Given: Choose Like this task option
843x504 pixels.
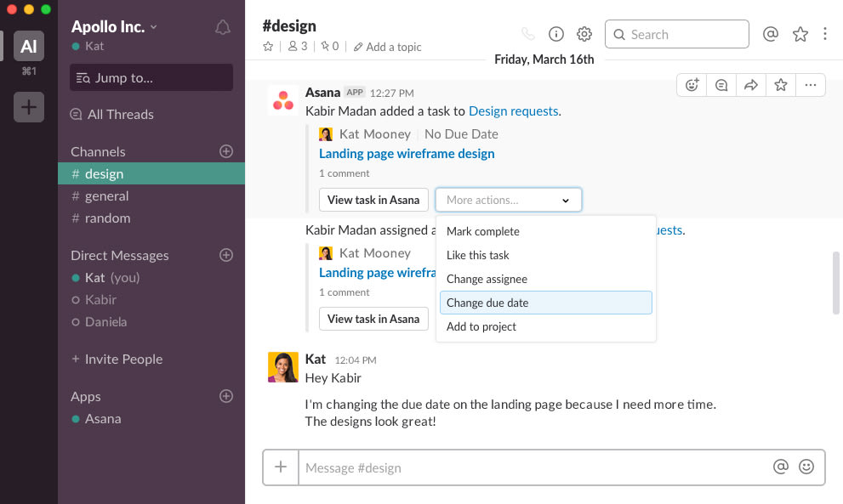Looking at the screenshot, I should tap(545, 255).
